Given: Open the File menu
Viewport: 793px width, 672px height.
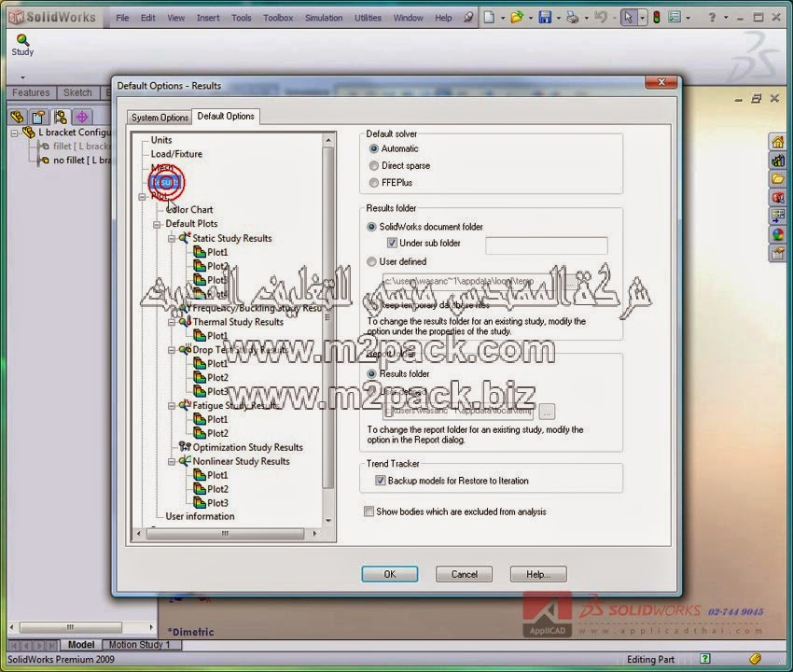Looking at the screenshot, I should click(122, 18).
